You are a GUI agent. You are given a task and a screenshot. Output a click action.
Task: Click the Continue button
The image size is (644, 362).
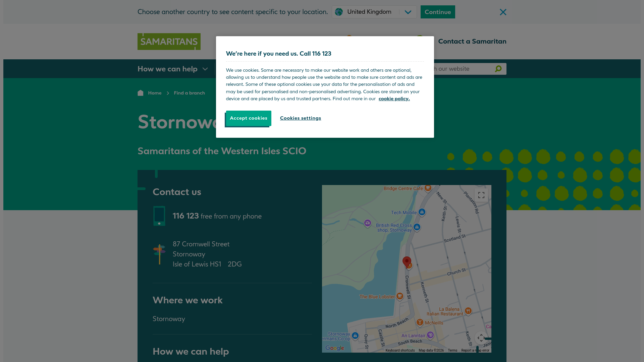coord(438,12)
